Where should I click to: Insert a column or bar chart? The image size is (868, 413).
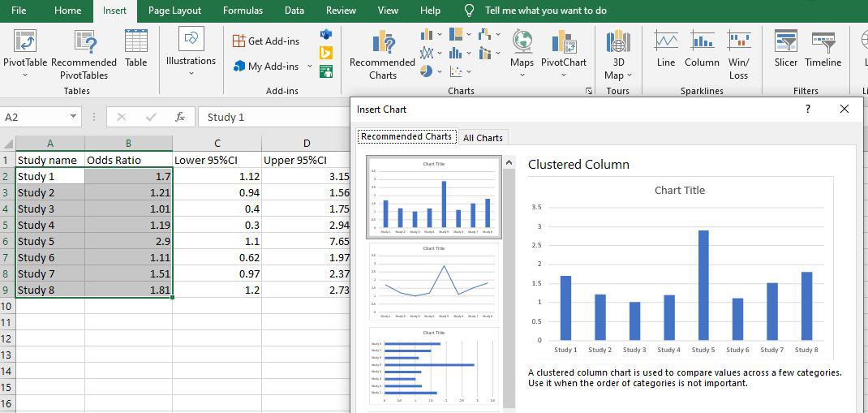[427, 35]
